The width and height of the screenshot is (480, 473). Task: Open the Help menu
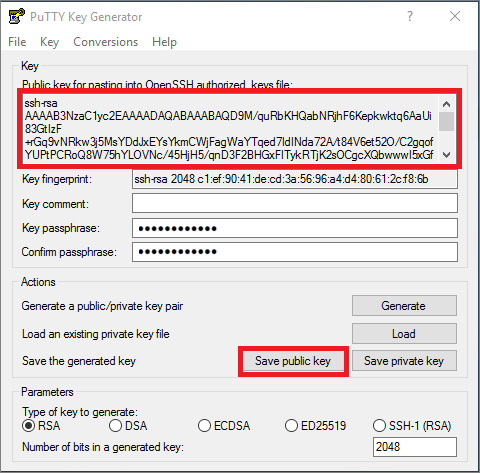(164, 42)
